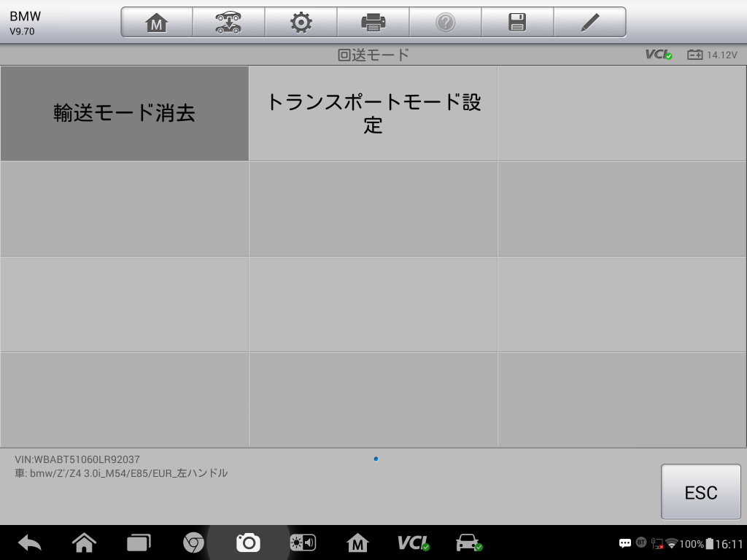747x560 pixels.
Task: Open settings gear in top toolbar
Action: [301, 23]
